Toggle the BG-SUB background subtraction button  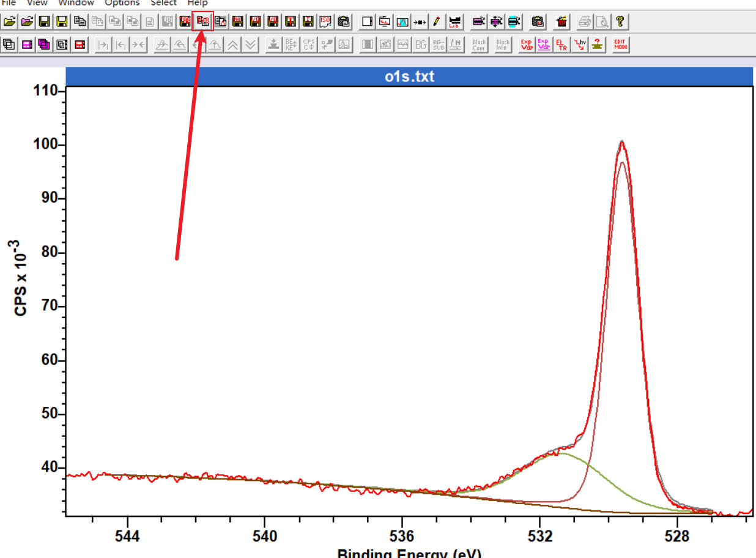[439, 45]
